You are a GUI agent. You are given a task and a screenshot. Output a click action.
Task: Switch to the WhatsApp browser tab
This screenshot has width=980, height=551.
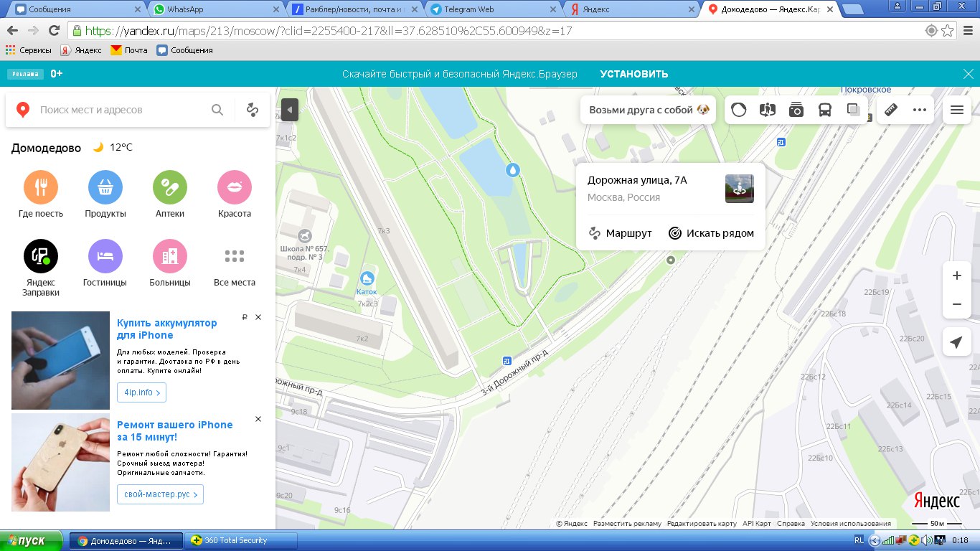pyautogui.click(x=216, y=9)
